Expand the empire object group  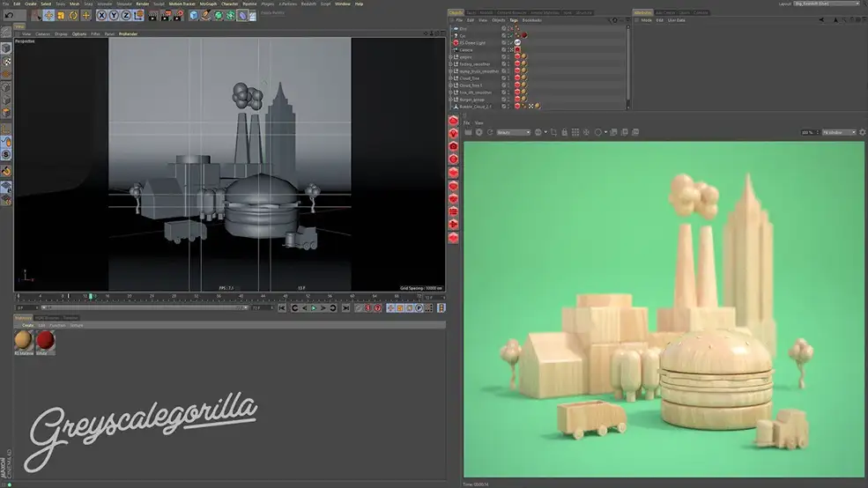pyautogui.click(x=450, y=57)
